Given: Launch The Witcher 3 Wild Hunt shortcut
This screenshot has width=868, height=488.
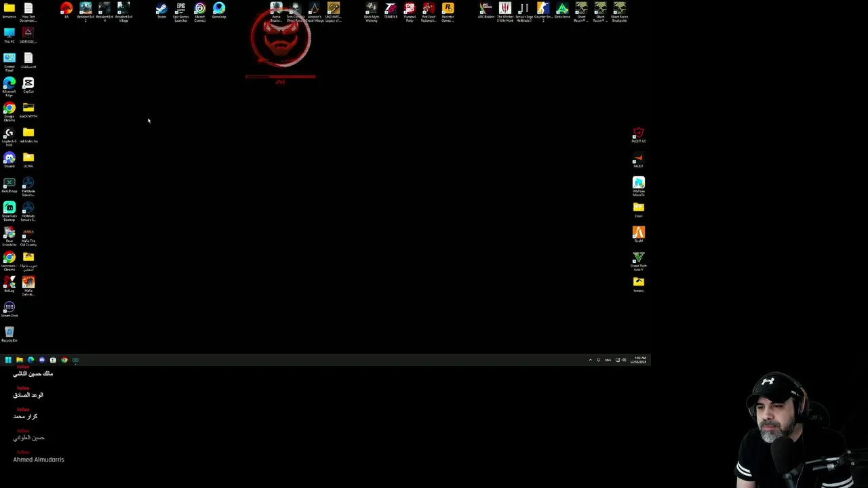Looking at the screenshot, I should tap(505, 12).
